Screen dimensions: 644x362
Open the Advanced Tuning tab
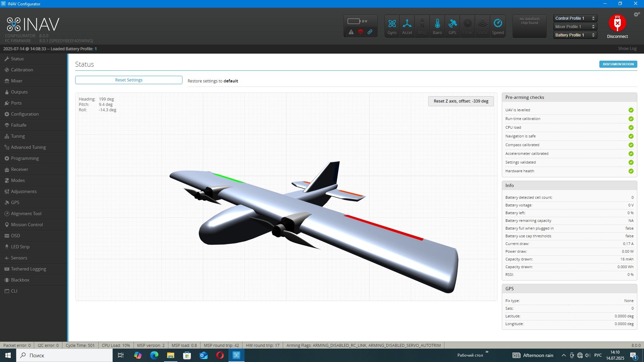tap(34, 147)
